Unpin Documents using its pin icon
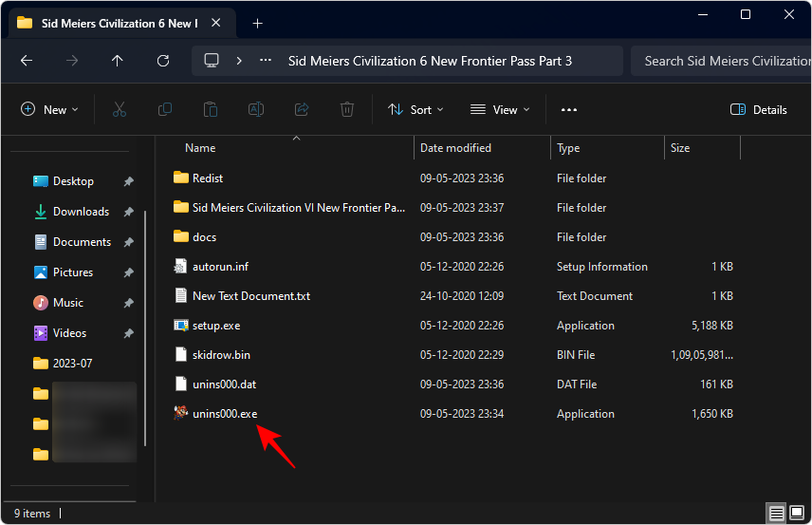This screenshot has height=525, width=812. [x=128, y=242]
